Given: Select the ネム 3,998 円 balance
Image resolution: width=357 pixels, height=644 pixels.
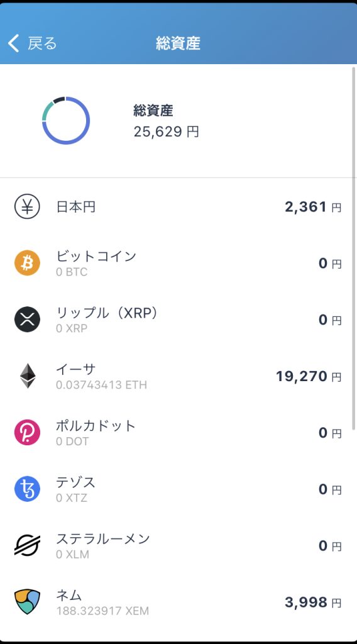Looking at the screenshot, I should tap(313, 602).
